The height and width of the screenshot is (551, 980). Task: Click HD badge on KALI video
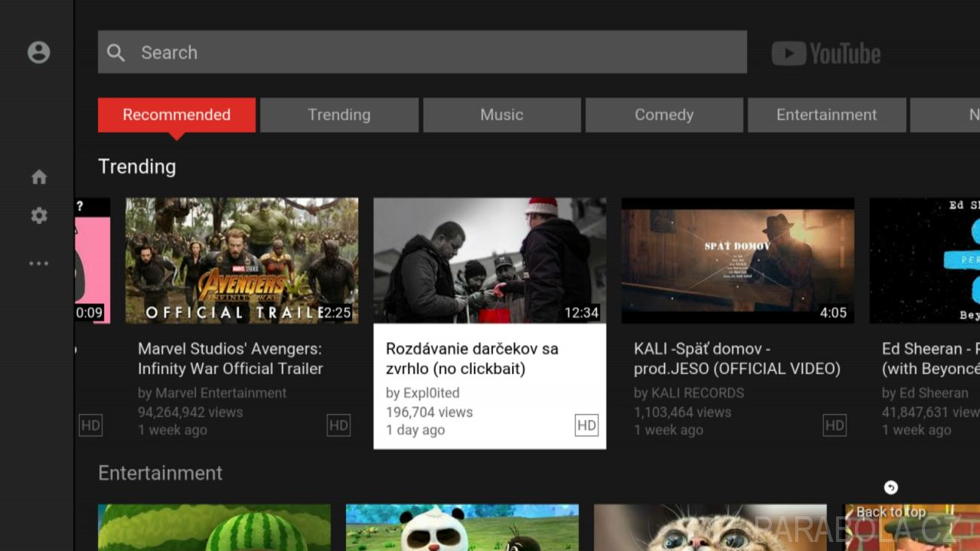(835, 425)
